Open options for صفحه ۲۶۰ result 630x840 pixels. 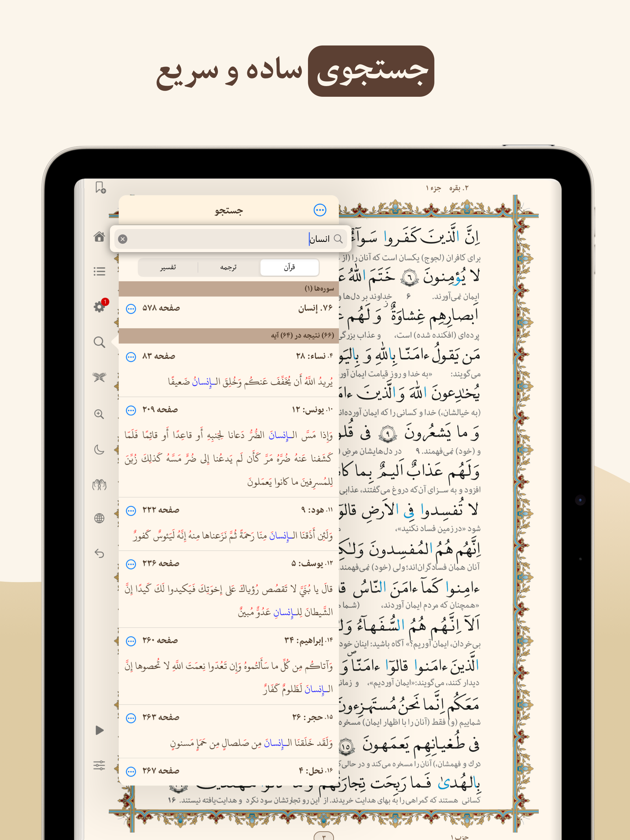(x=131, y=641)
